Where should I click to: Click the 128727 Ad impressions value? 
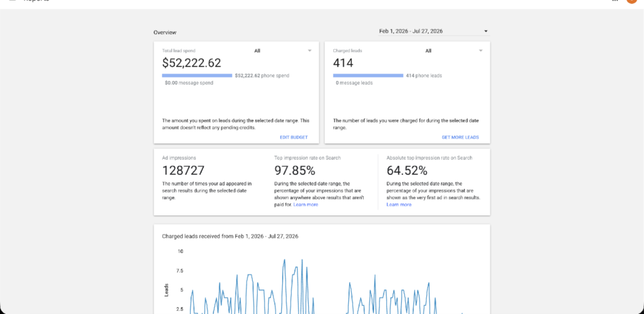point(183,170)
